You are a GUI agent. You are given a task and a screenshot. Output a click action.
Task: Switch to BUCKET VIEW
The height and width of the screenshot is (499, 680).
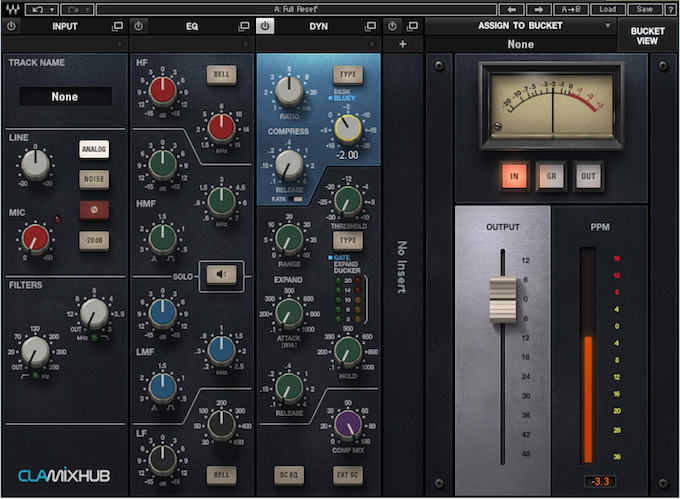[x=647, y=36]
